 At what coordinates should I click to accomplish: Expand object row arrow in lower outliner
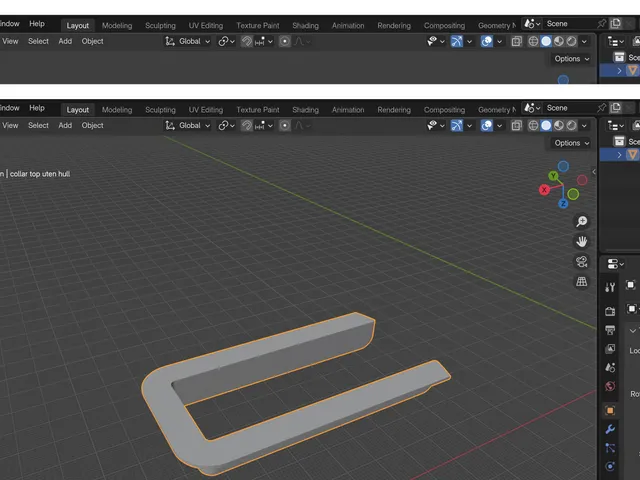click(x=619, y=155)
